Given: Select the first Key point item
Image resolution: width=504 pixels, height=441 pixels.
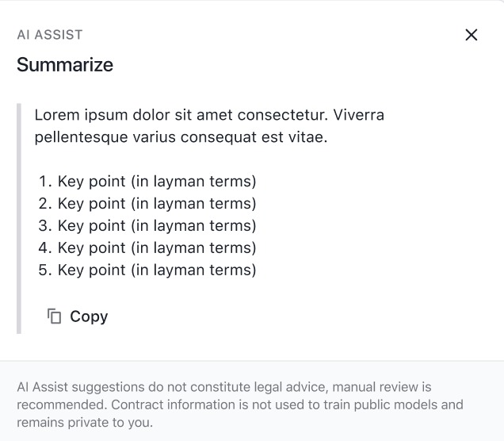Looking at the screenshot, I should coord(147,182).
